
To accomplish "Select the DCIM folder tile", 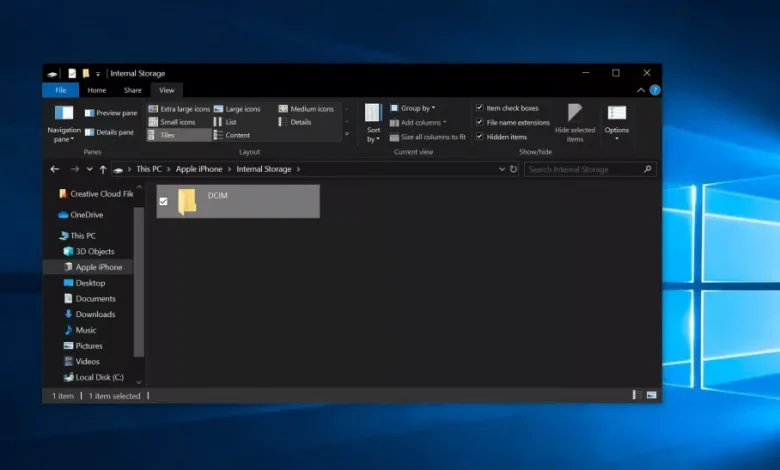I will [238, 201].
